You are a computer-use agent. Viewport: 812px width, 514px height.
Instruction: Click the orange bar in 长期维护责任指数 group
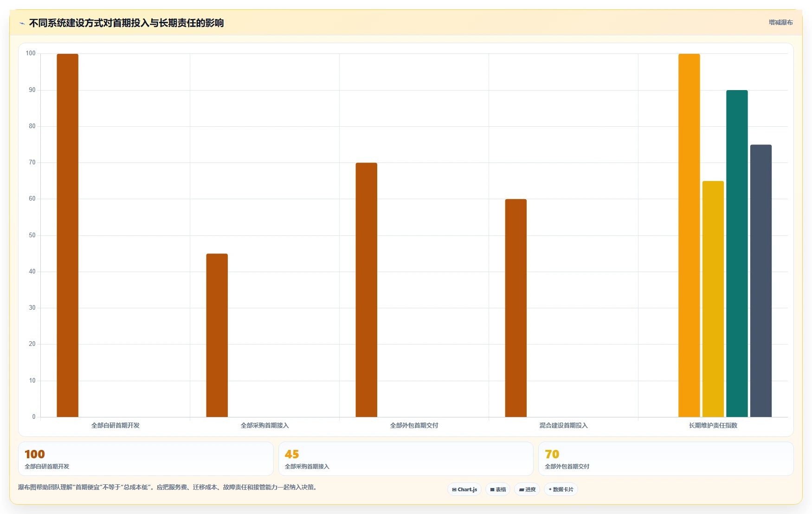(x=689, y=235)
